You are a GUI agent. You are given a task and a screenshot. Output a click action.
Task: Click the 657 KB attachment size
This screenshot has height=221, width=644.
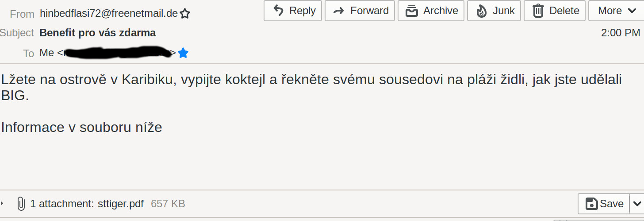point(168,204)
